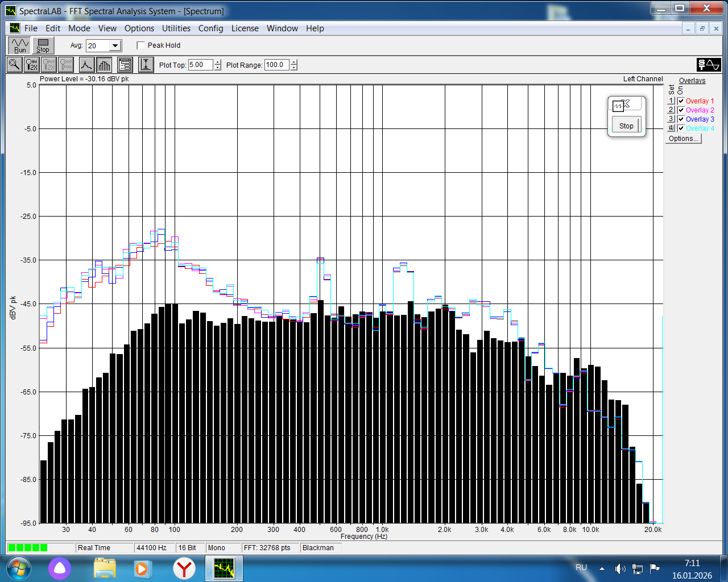Click the Stop button beside Run
Viewport: 728px width, 582px height.
[x=43, y=45]
